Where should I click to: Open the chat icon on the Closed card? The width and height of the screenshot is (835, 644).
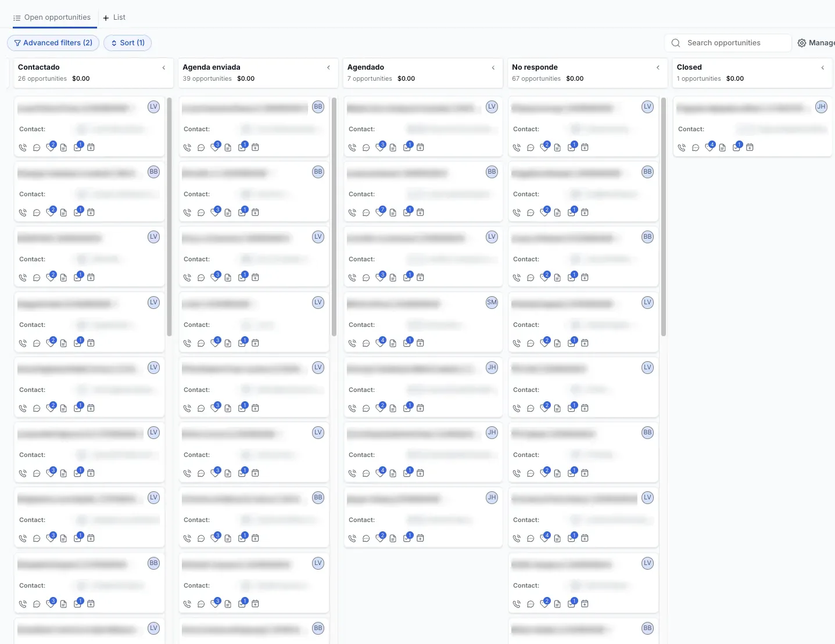click(696, 147)
